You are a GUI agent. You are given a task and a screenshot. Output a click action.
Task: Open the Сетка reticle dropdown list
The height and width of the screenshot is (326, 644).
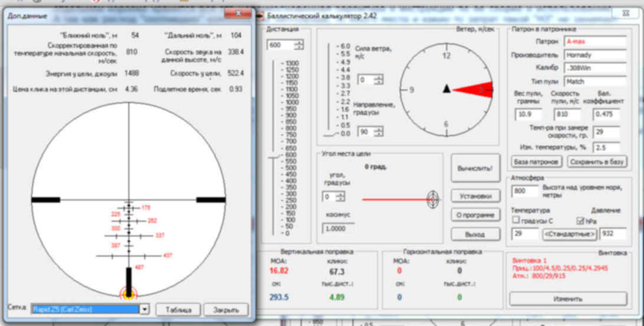pyautogui.click(x=144, y=309)
